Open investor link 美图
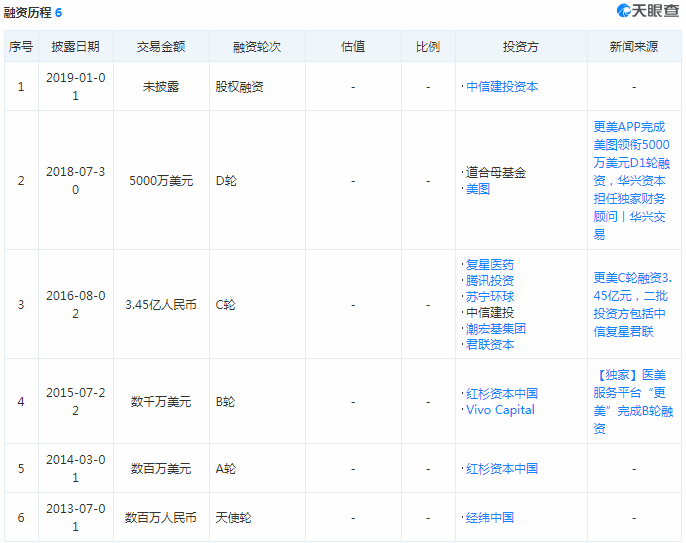The width and height of the screenshot is (686, 543). [478, 189]
